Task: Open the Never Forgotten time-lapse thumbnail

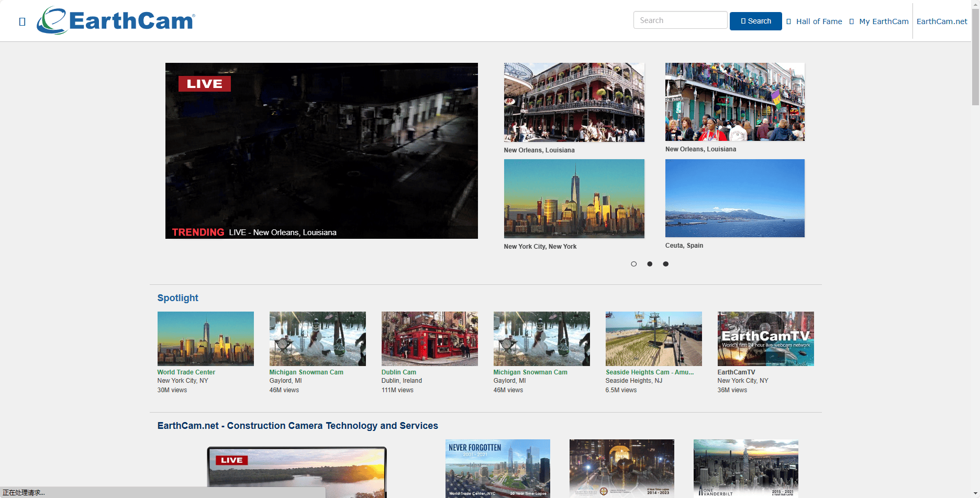Action: (497, 468)
